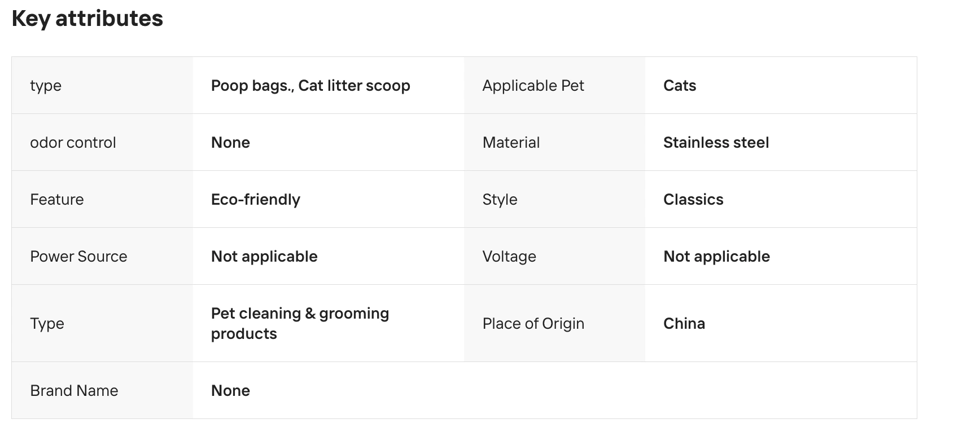Screen dimensions: 980x441
Task: Click the Cats value cell
Action: click(x=680, y=86)
